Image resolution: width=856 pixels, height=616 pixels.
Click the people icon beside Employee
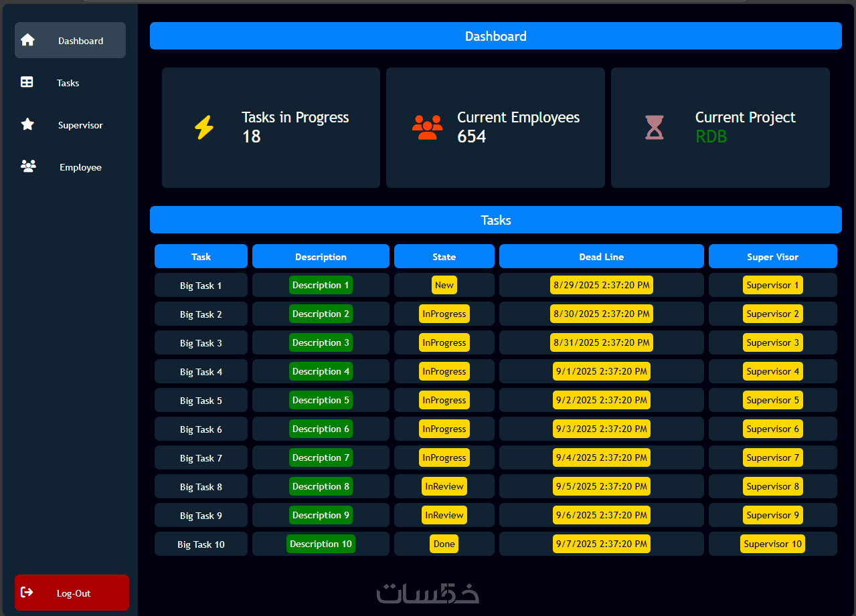tap(28, 167)
